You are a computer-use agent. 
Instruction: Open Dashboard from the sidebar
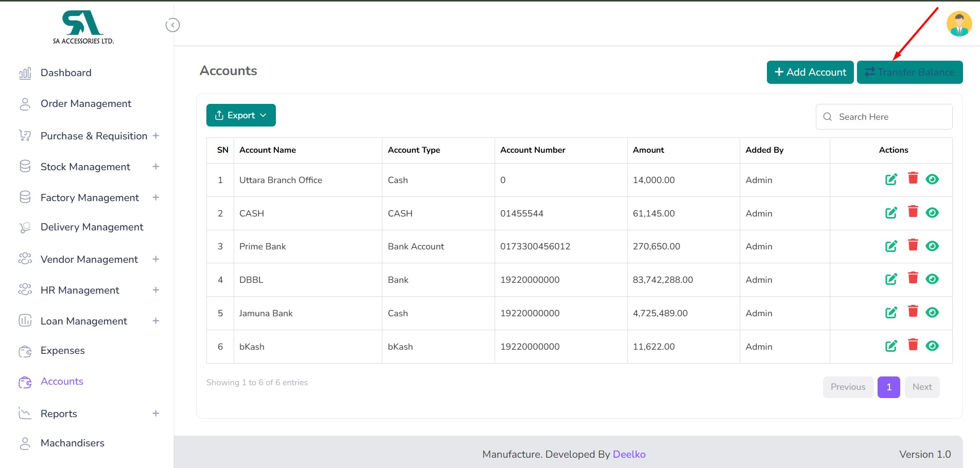point(66,73)
